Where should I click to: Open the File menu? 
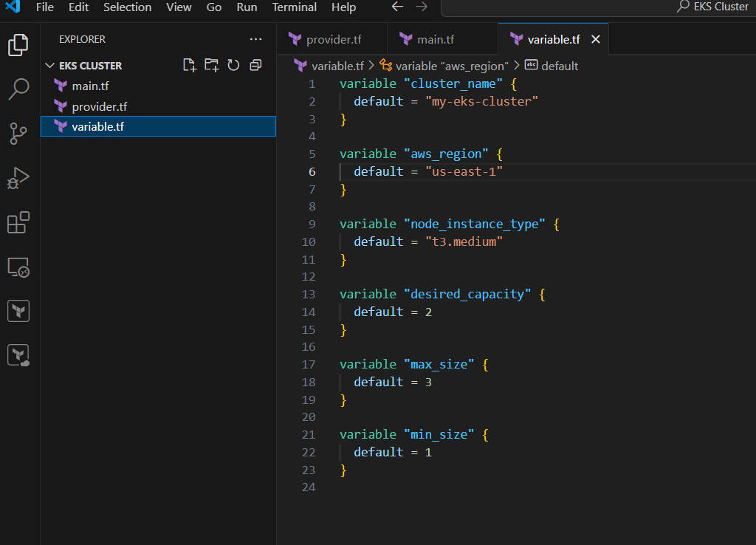(x=45, y=7)
